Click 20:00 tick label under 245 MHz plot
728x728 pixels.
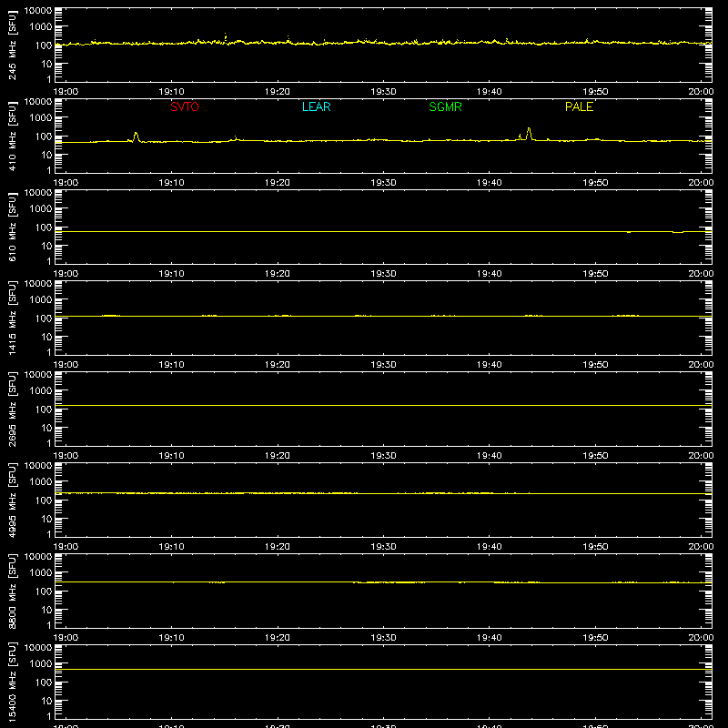pos(701,92)
